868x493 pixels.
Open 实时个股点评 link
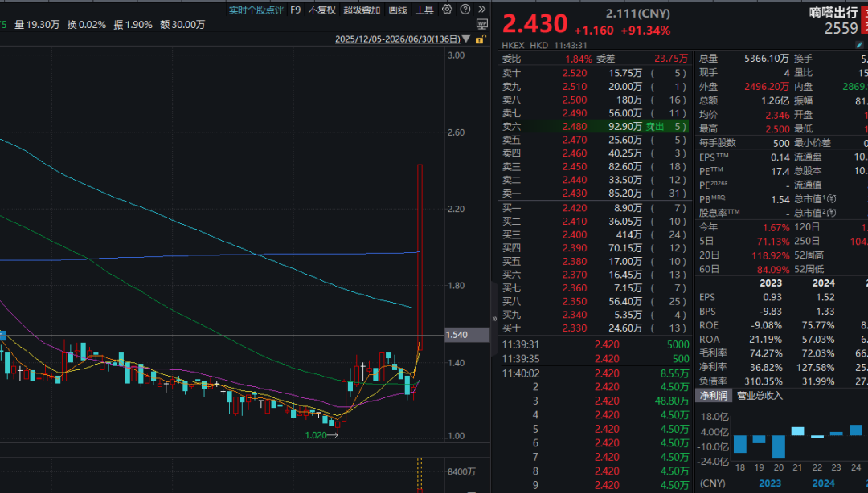point(256,10)
